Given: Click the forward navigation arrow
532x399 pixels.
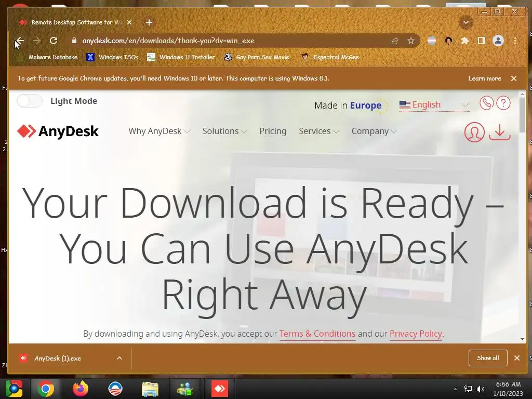Looking at the screenshot, I should [37, 41].
